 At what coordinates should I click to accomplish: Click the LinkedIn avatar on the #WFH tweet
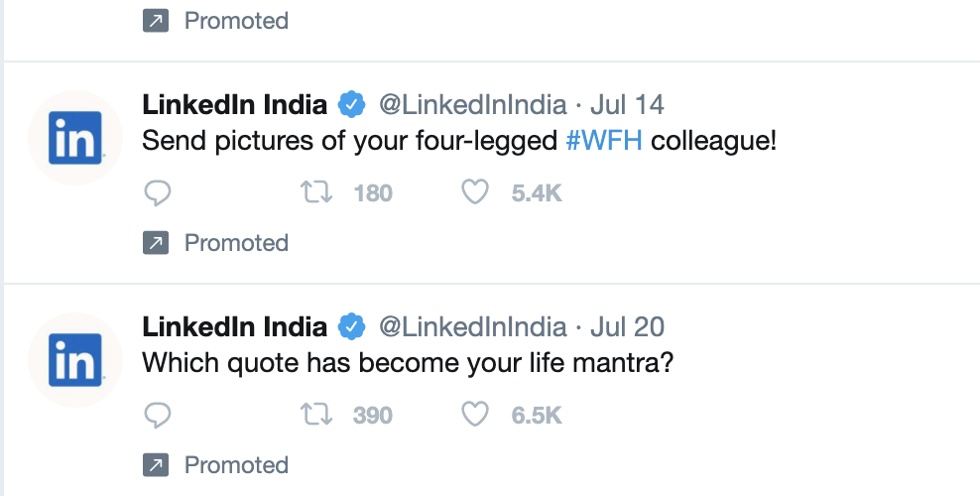point(74,138)
